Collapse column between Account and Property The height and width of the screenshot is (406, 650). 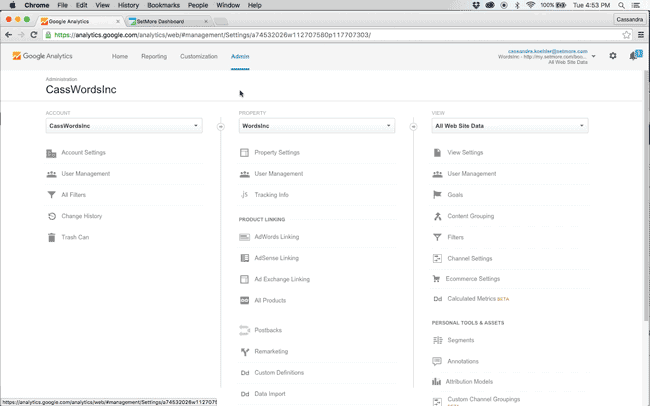click(x=221, y=126)
